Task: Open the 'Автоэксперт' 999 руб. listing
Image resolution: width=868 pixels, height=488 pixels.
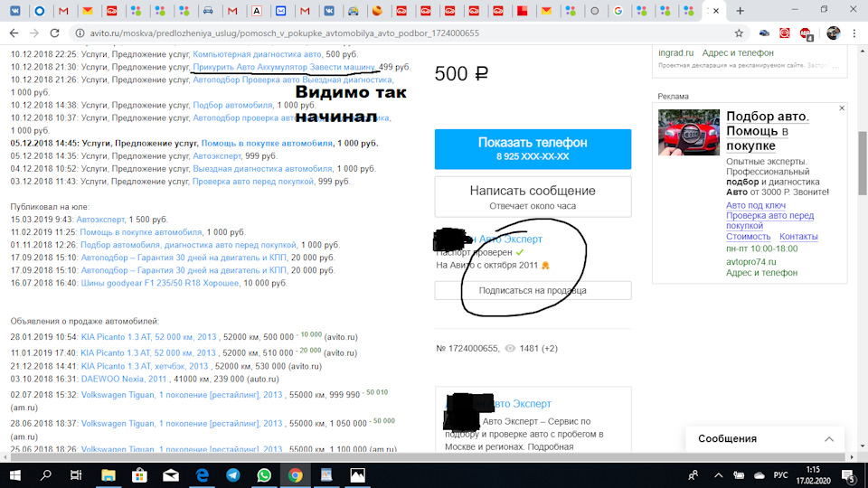Action: pos(217,156)
